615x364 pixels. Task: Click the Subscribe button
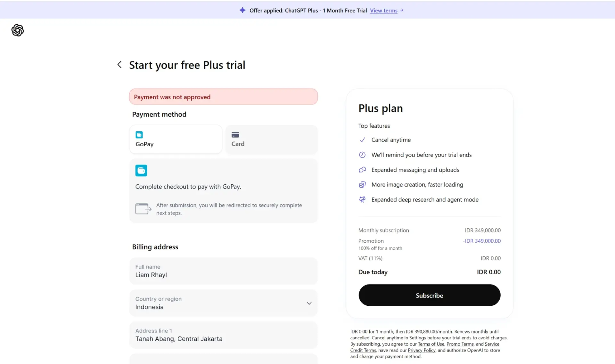tap(430, 295)
